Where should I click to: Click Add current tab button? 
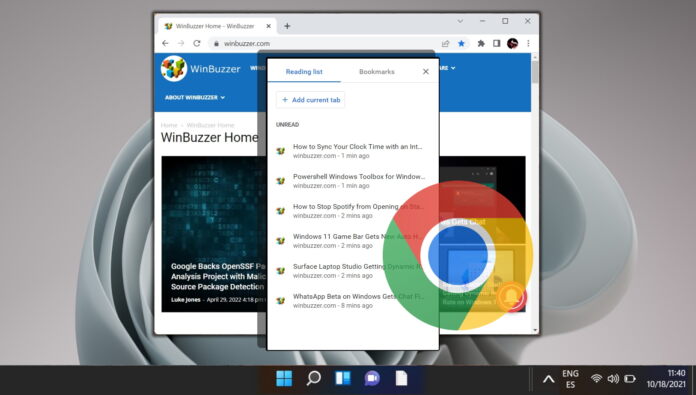coord(311,100)
